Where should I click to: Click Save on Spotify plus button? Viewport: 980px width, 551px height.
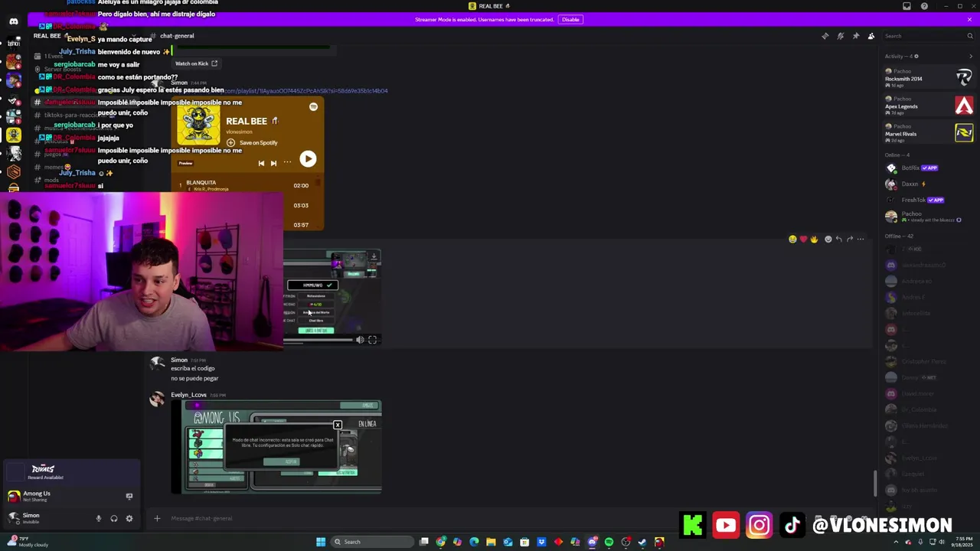tap(230, 142)
